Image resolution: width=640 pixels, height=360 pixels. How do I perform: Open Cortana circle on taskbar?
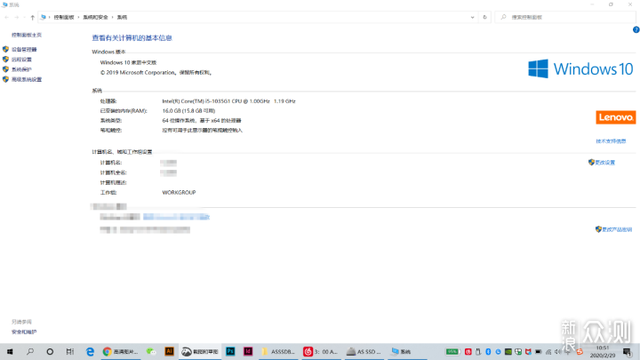pos(50,351)
